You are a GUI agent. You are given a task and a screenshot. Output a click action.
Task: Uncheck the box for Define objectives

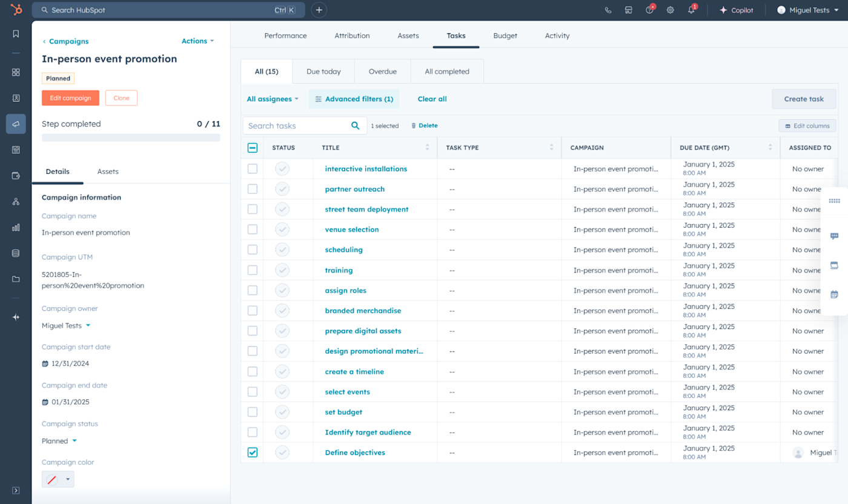click(x=253, y=453)
